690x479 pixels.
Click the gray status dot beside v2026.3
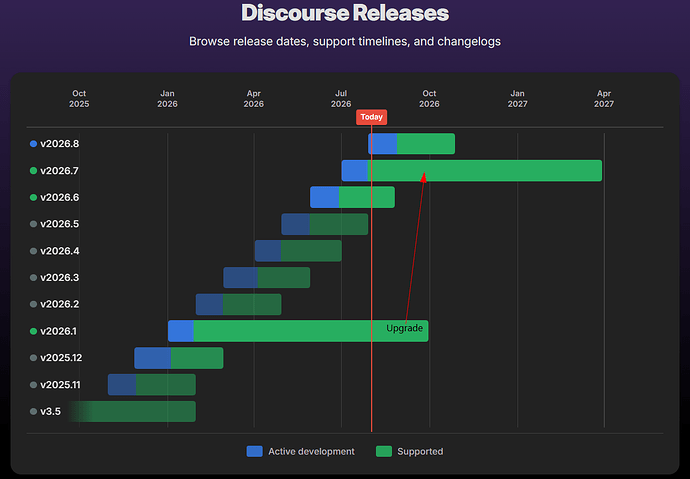click(x=33, y=278)
